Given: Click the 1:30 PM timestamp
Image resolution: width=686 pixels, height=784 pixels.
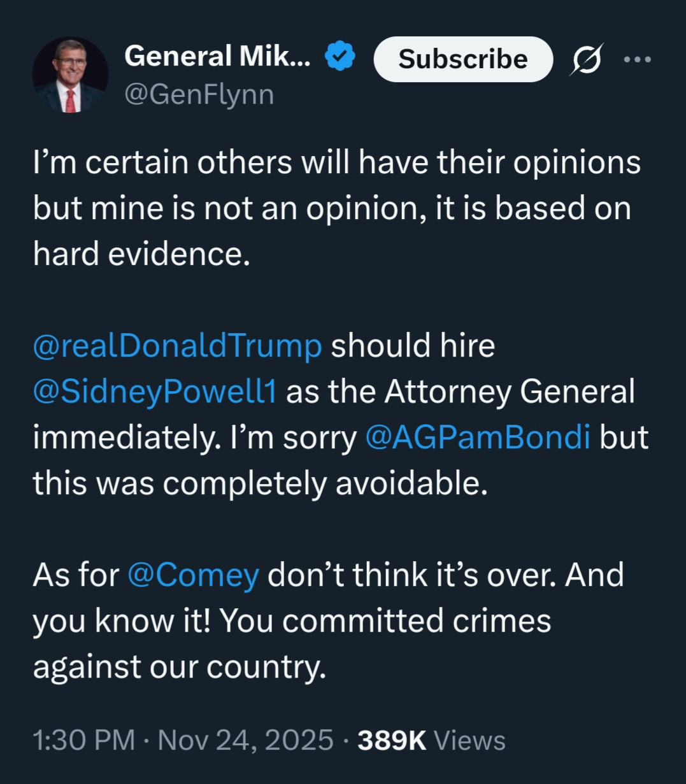Looking at the screenshot, I should (x=83, y=741).
